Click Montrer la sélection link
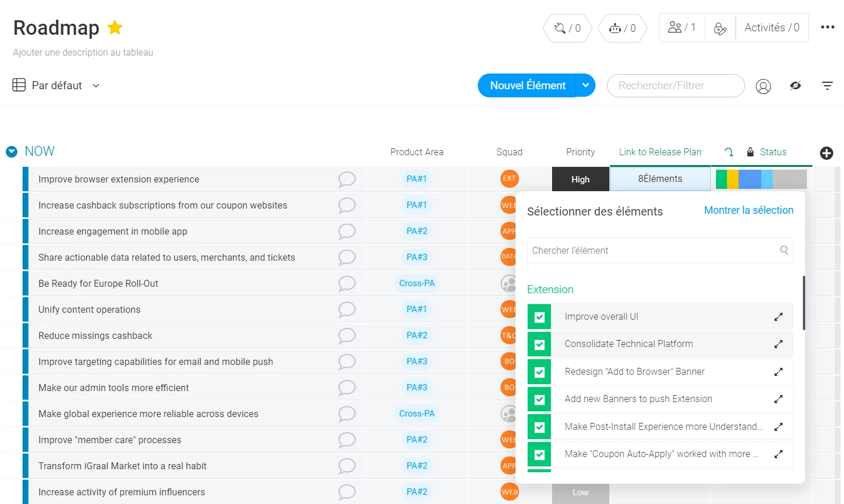This screenshot has height=504, width=844. click(749, 210)
